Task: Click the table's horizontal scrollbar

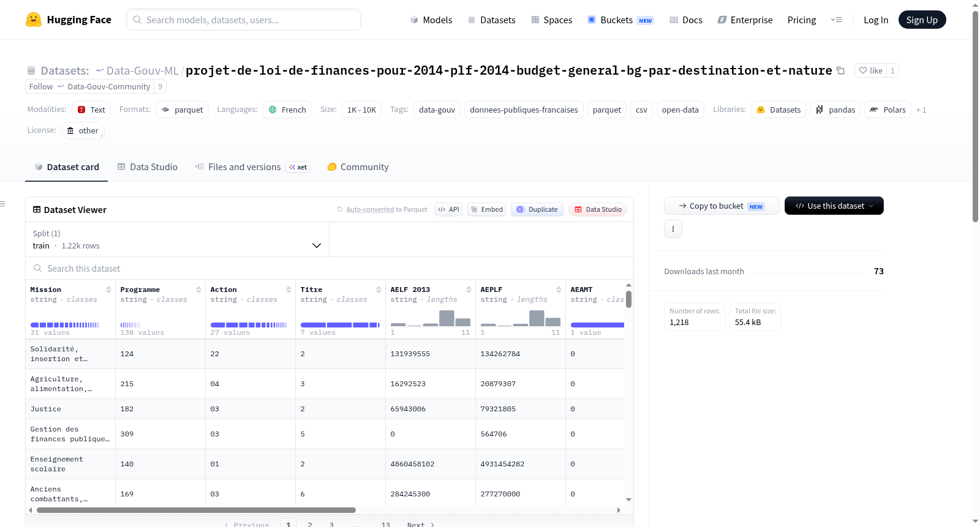Action: [196, 510]
